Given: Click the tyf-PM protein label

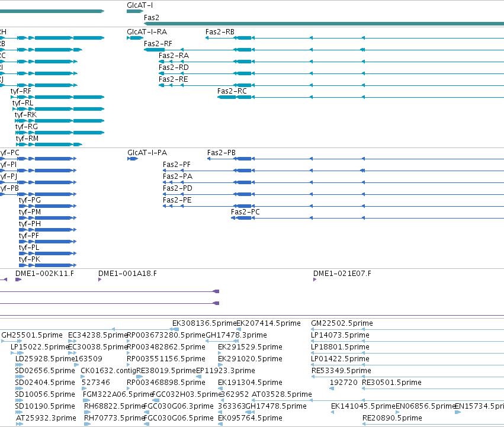Looking at the screenshot, I should pyautogui.click(x=30, y=212).
